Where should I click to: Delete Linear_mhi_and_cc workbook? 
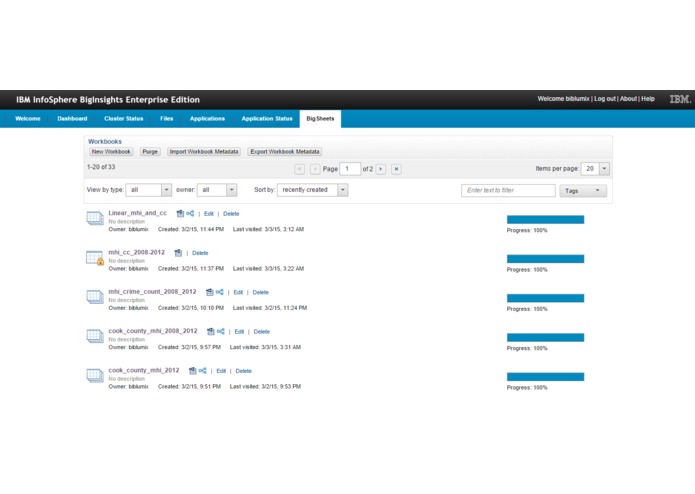point(231,214)
